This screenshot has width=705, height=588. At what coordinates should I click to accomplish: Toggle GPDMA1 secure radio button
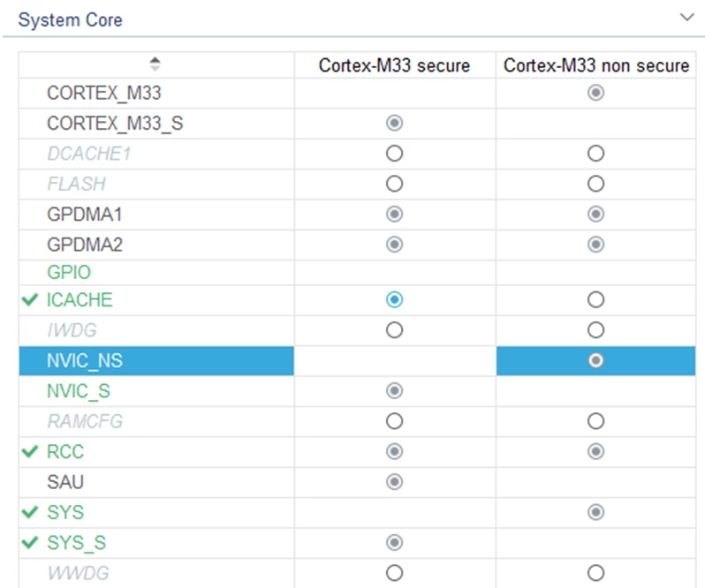tap(394, 215)
